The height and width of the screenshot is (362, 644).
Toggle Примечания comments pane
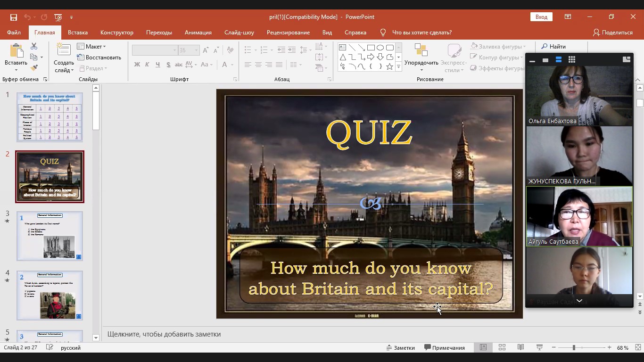[x=444, y=347]
